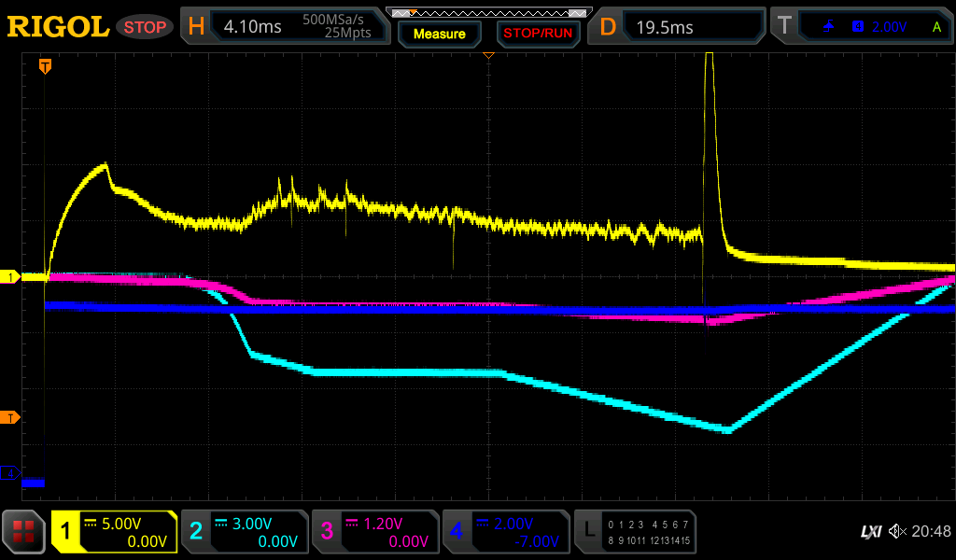Viewport: 956px width, 560px height.
Task: Open channel 4 blue 2.00V settings
Action: [x=506, y=532]
